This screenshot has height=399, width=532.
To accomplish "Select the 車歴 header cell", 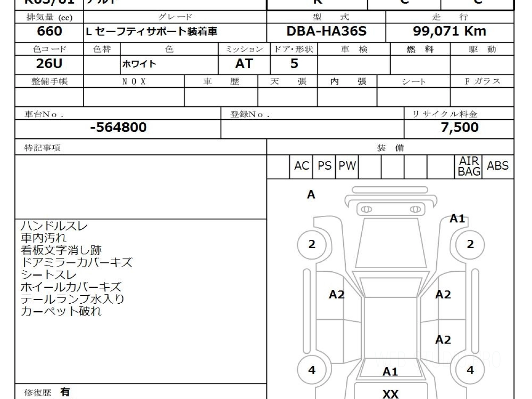I will click(x=221, y=82).
